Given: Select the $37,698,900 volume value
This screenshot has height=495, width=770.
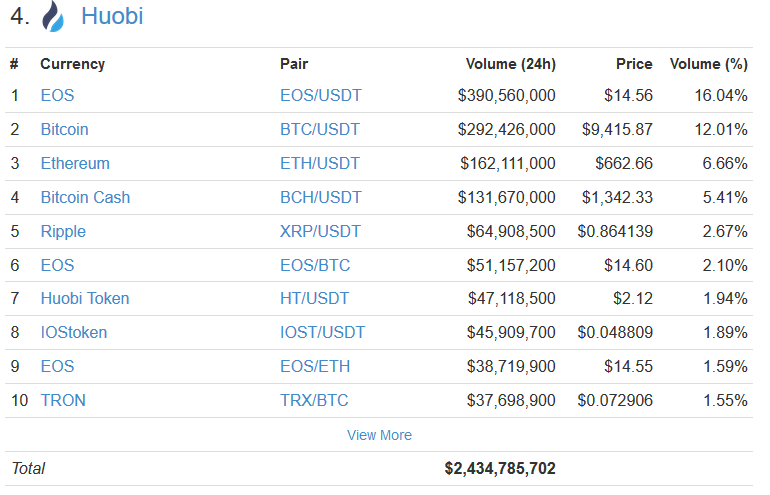Looking at the screenshot, I should 511,400.
